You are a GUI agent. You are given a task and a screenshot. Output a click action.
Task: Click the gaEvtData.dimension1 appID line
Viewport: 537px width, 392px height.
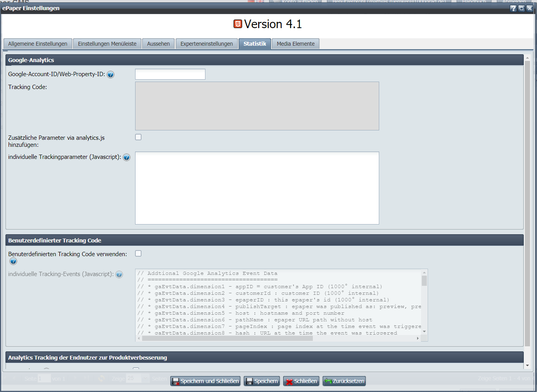260,287
